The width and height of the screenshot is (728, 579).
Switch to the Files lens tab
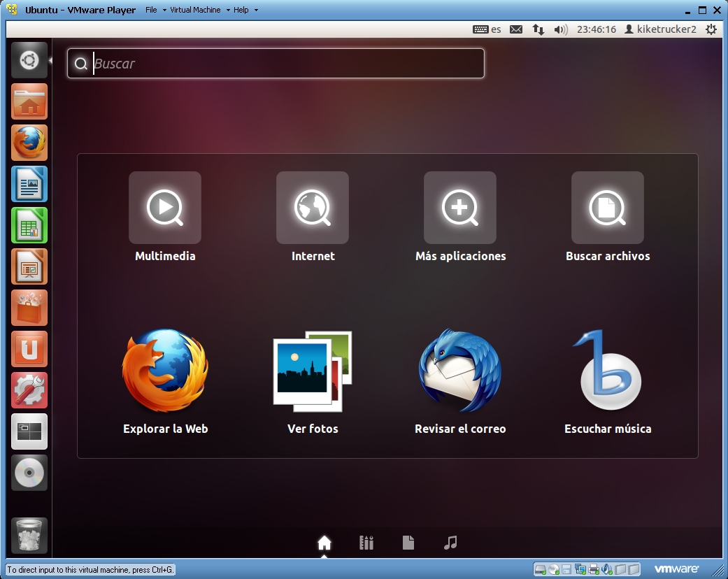pos(408,543)
